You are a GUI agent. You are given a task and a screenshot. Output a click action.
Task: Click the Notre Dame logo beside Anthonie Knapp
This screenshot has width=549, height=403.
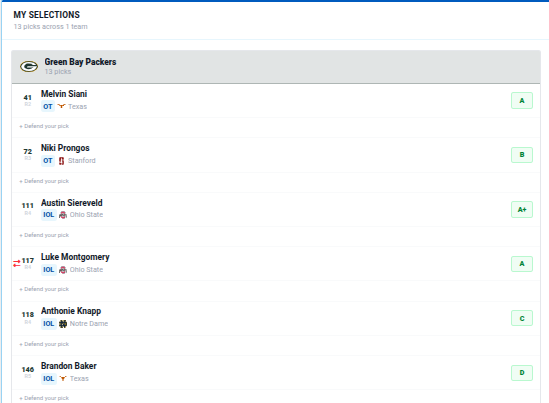[63, 324]
